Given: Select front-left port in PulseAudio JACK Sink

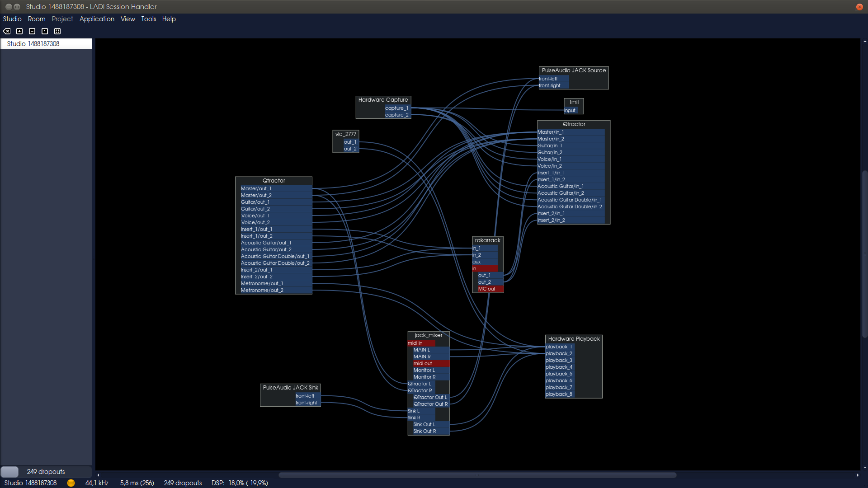Looking at the screenshot, I should (307, 396).
